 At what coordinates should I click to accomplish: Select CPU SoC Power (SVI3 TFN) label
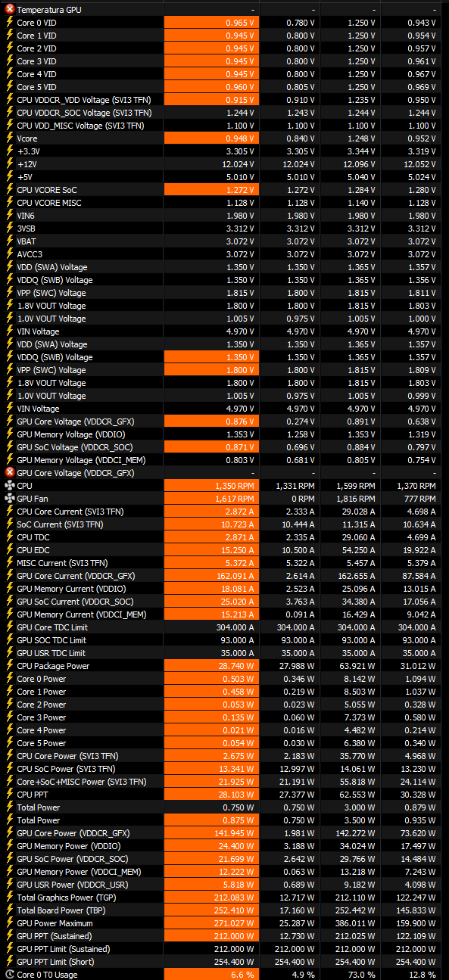coord(67,769)
